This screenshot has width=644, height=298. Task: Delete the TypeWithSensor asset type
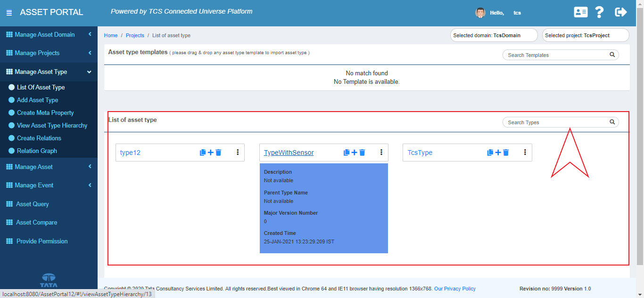point(362,153)
